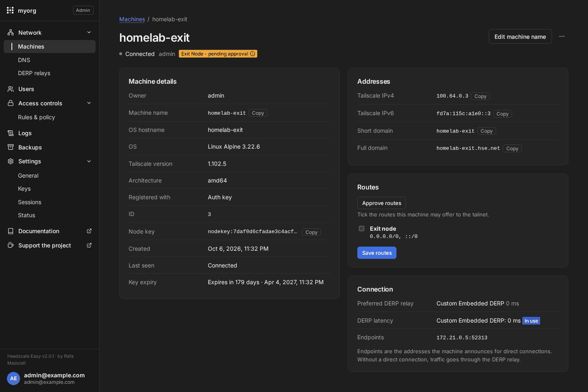Click the In use badge

pos(531,321)
